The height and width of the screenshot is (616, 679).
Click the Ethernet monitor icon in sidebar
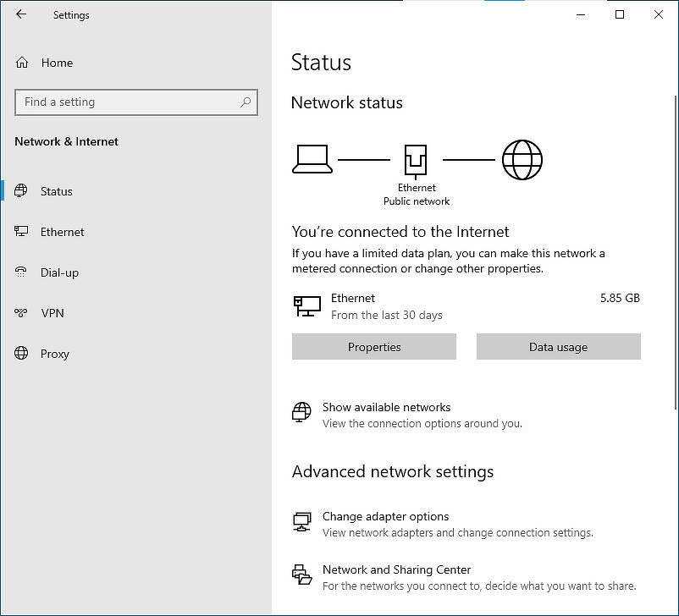(21, 232)
